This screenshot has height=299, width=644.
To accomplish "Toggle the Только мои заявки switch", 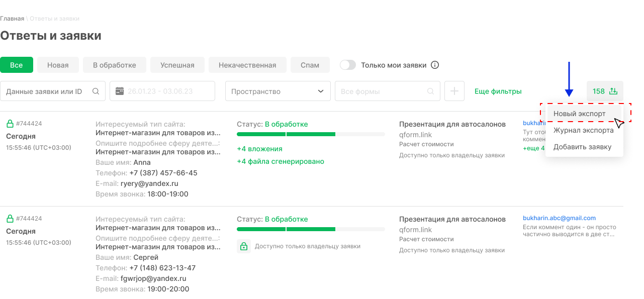I will pyautogui.click(x=348, y=65).
